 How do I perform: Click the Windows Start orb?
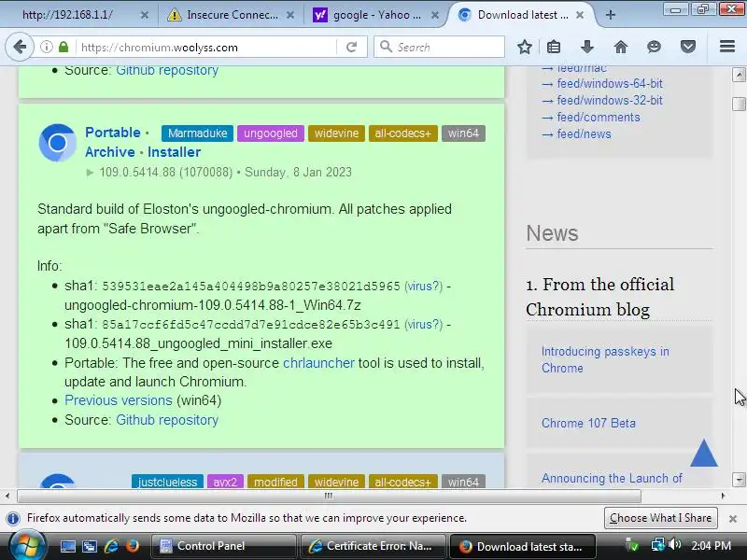pos(28,546)
